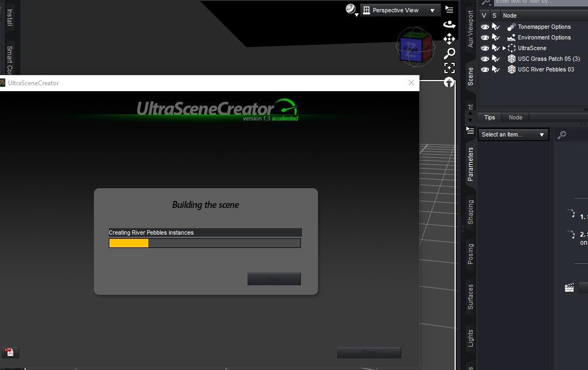The height and width of the screenshot is (370, 588).
Task: Open the Parameters side tab
Action: 470,164
